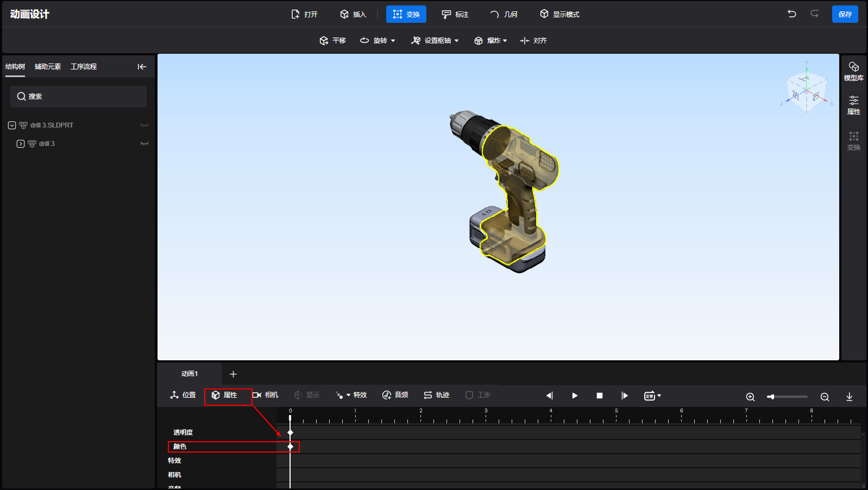This screenshot has height=490, width=868.
Task: Click the timeline 属性 property tool
Action: [x=224, y=395]
